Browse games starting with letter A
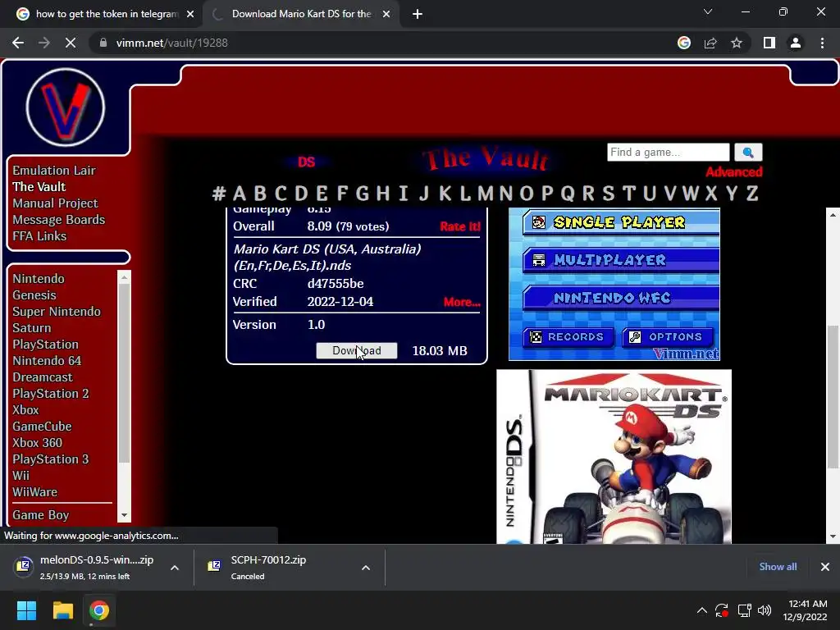The height and width of the screenshot is (630, 840). click(240, 193)
